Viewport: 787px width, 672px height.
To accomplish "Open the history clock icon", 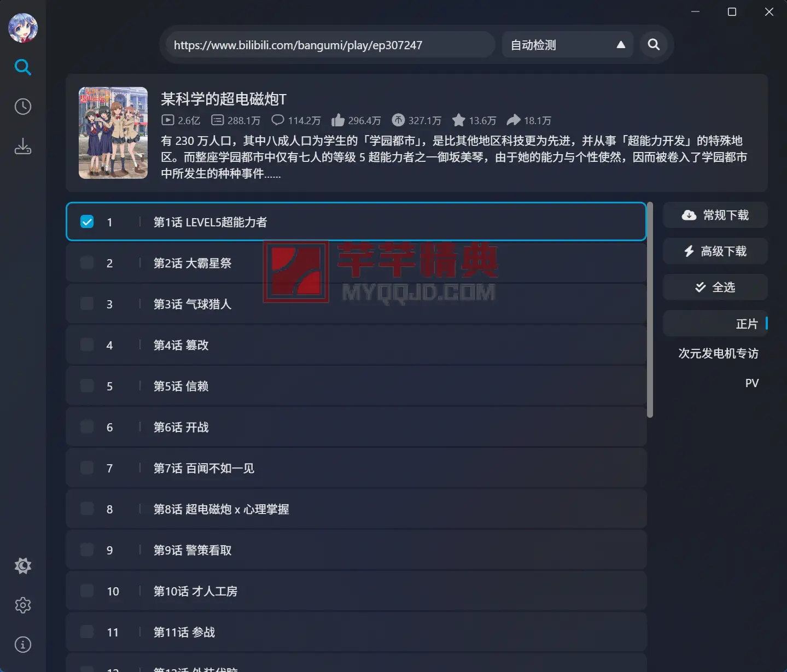I will click(23, 107).
